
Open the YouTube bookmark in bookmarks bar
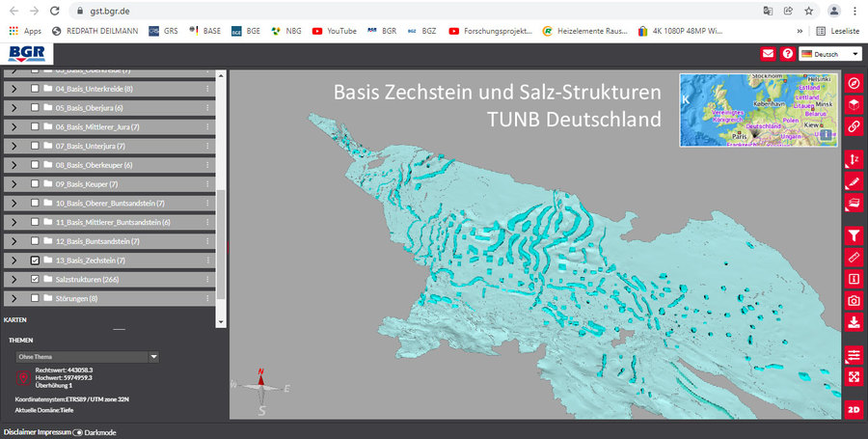(334, 31)
